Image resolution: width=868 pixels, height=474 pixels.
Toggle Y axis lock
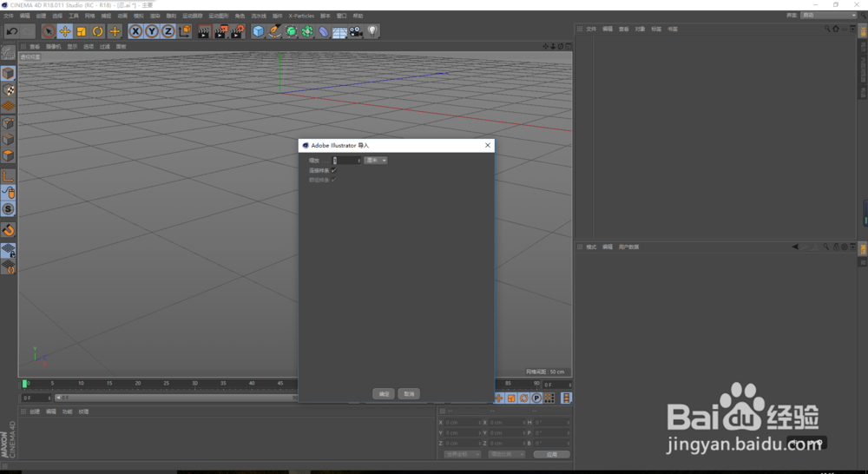(x=152, y=31)
